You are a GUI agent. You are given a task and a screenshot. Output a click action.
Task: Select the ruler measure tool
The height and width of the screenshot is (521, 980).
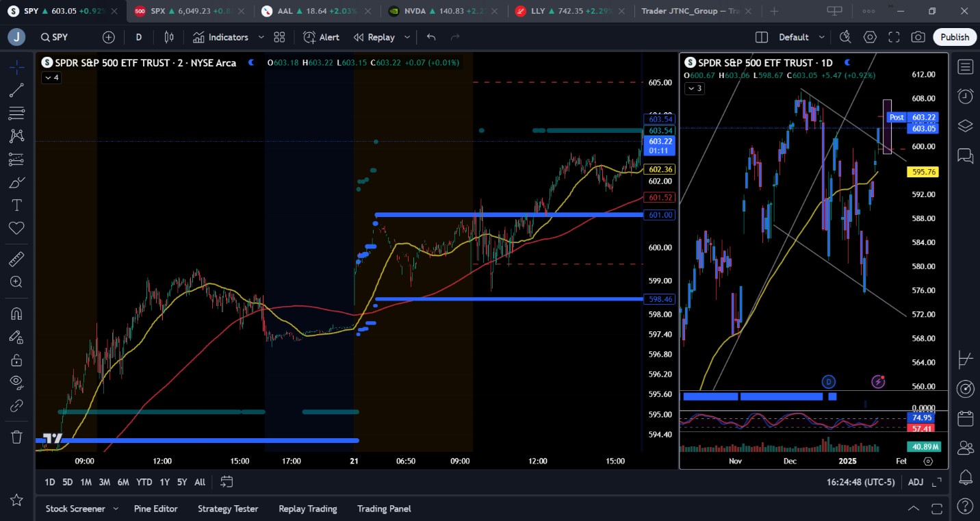pos(17,259)
